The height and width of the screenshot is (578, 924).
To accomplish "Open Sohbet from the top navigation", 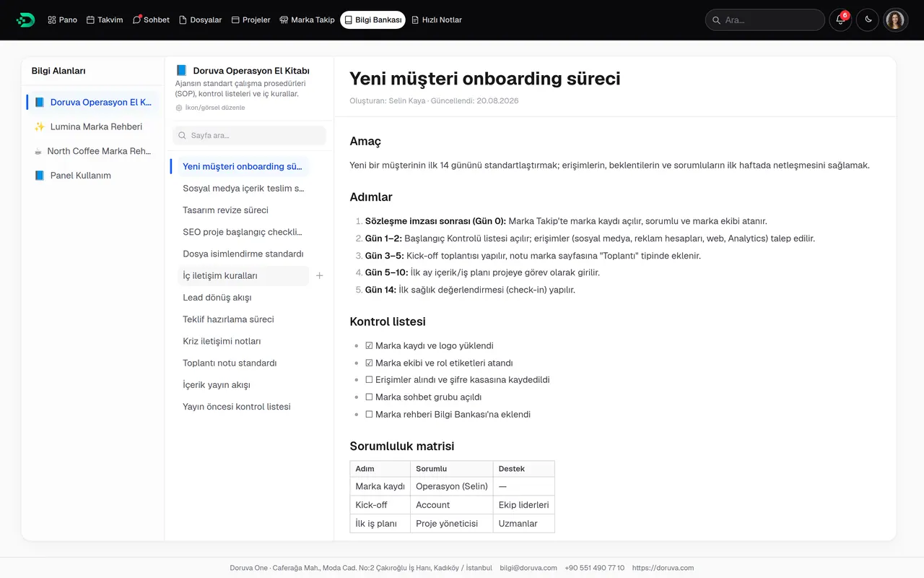I will [x=151, y=20].
